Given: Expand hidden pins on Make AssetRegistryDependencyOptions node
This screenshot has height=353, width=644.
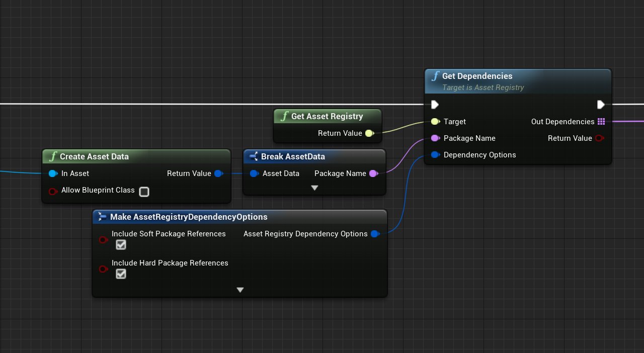Looking at the screenshot, I should (x=240, y=290).
